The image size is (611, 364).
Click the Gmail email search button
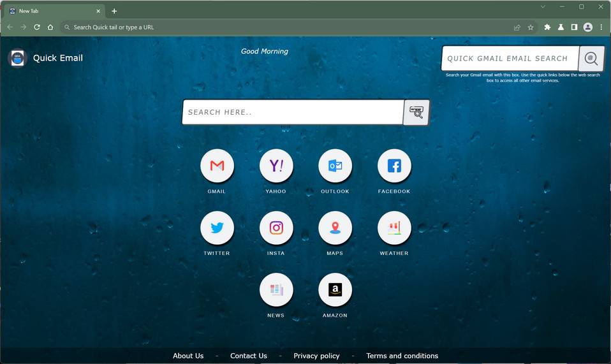[591, 59]
